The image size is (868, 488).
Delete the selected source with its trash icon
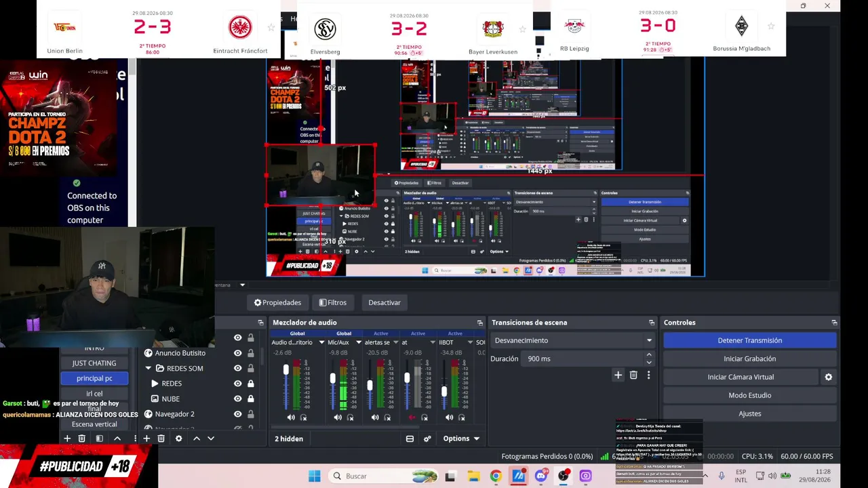click(161, 439)
